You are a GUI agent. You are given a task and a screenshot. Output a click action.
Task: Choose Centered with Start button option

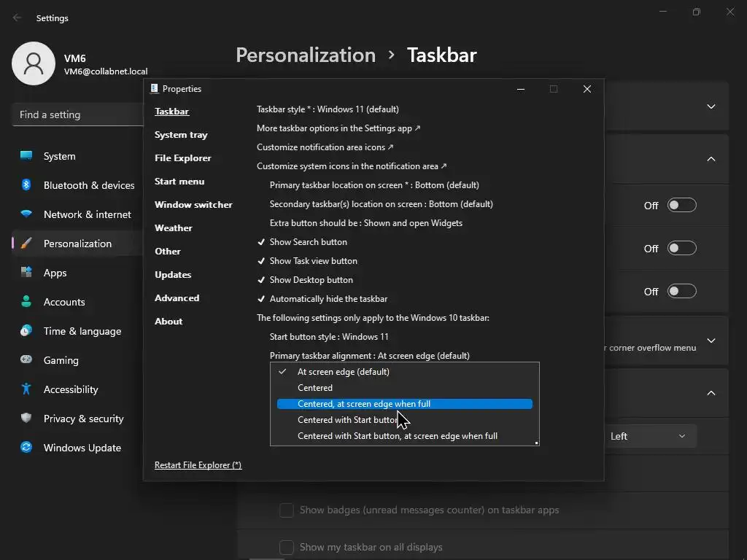[347, 420]
